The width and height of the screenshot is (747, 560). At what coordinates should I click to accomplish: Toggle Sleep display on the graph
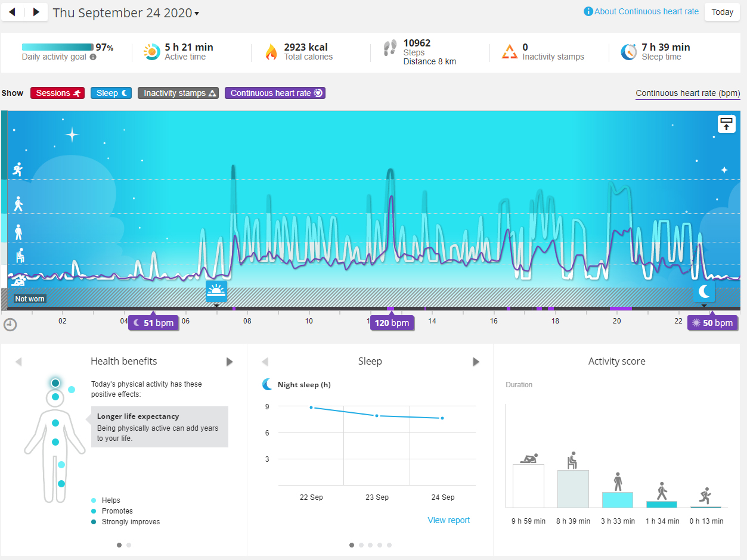[x=113, y=93]
